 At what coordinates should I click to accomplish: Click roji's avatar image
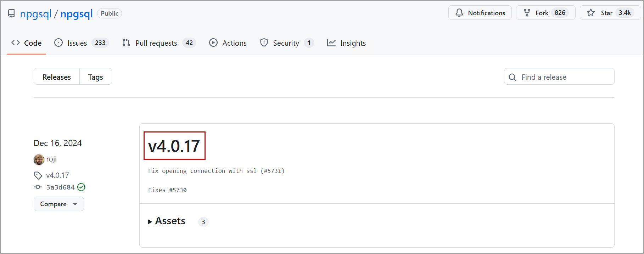click(39, 159)
